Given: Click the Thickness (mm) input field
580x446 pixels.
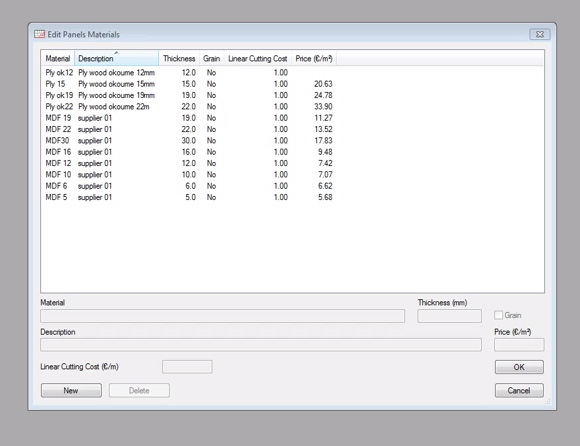Looking at the screenshot, I should click(449, 316).
